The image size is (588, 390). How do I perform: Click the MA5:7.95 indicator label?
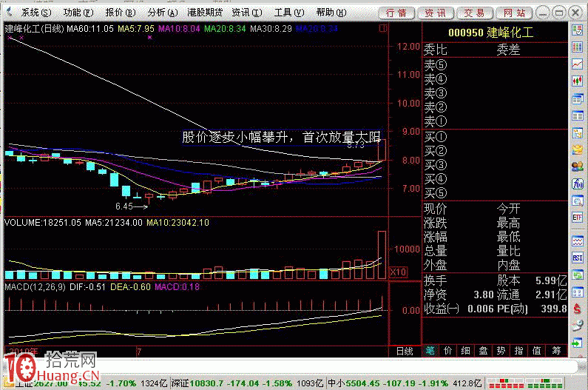pyautogui.click(x=136, y=29)
